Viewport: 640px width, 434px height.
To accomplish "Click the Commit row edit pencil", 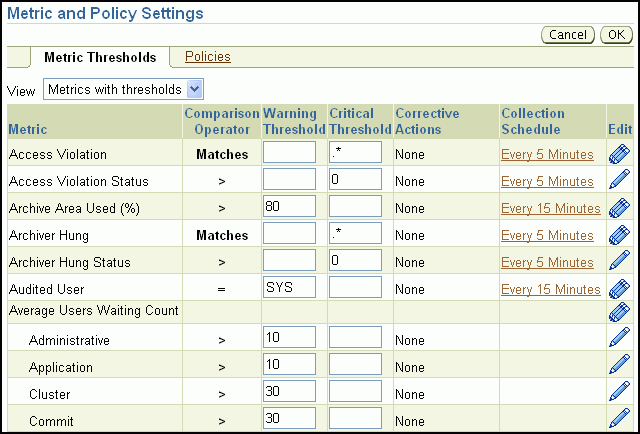I will point(619,419).
